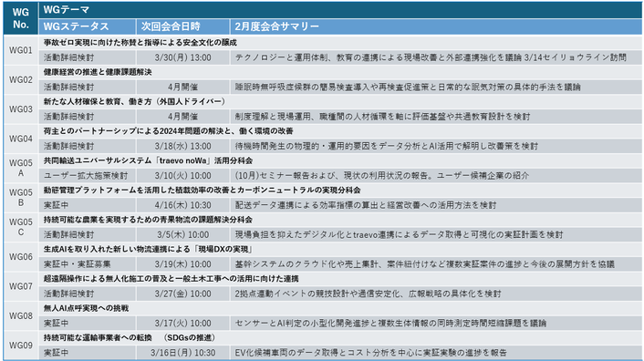The image size is (644, 361).
Task: Select the WG05 B row label
Action: [x=21, y=198]
